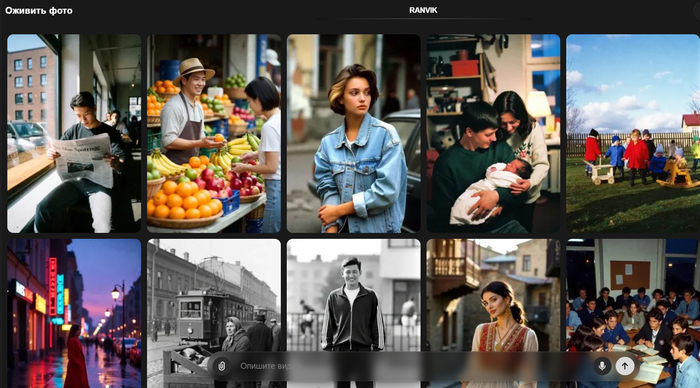Open thumbnail of man reading newspaper

[x=74, y=134]
